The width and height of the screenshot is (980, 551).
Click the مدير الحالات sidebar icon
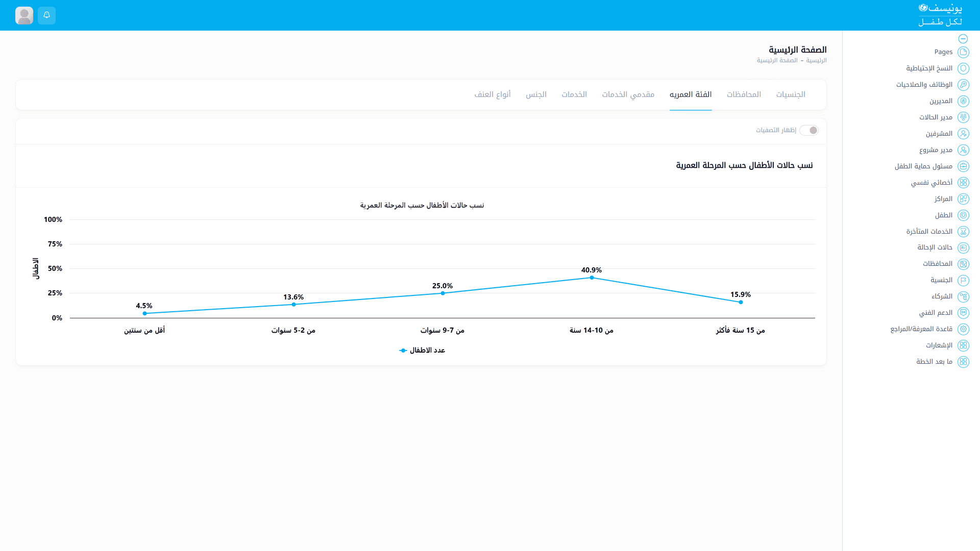tap(963, 117)
